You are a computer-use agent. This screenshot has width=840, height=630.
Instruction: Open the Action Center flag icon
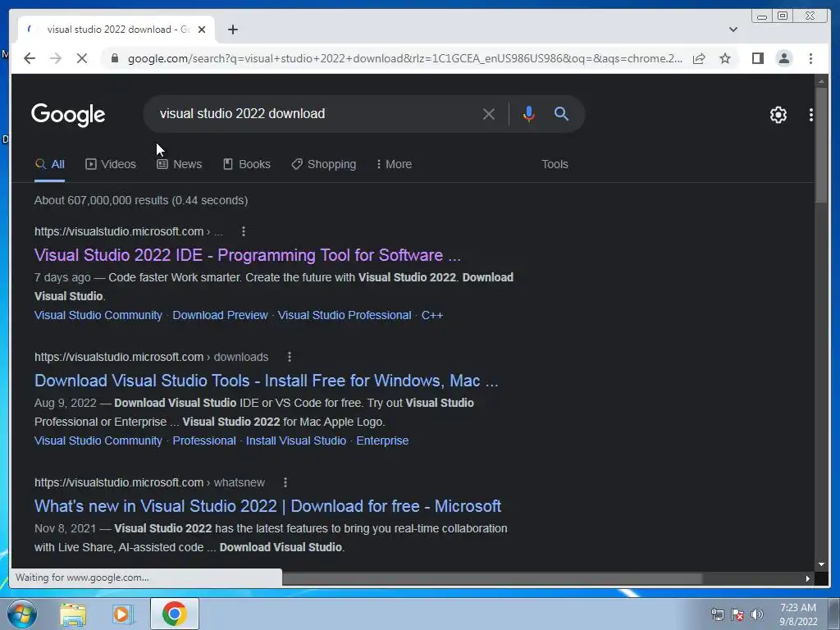pyautogui.click(x=737, y=614)
